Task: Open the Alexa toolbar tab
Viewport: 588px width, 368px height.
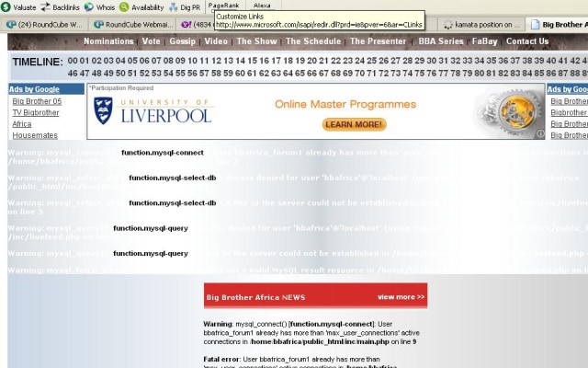Action: [x=262, y=6]
